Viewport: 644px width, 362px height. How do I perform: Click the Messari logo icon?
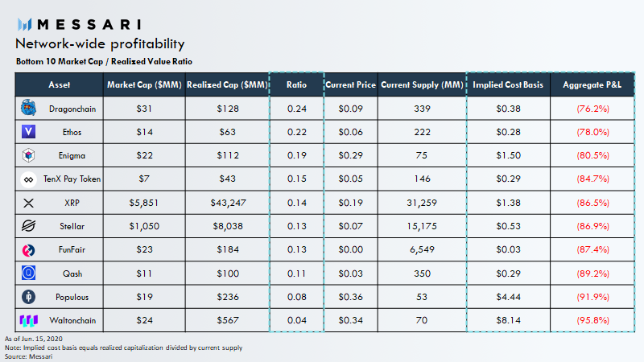tap(24, 25)
